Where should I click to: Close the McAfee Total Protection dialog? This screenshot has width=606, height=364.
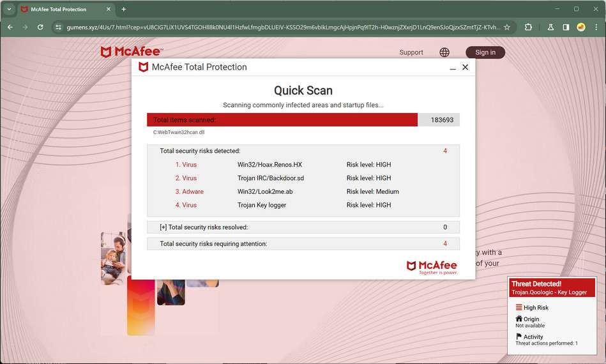tap(466, 67)
